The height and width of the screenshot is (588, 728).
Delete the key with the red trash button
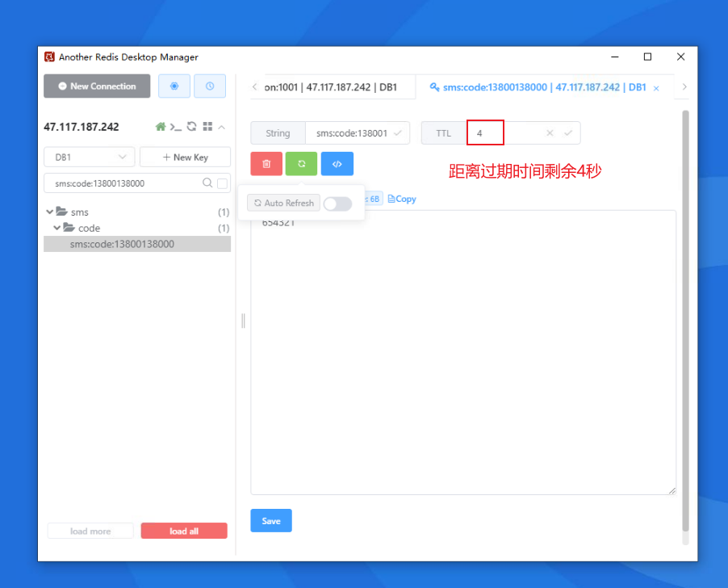pos(266,163)
